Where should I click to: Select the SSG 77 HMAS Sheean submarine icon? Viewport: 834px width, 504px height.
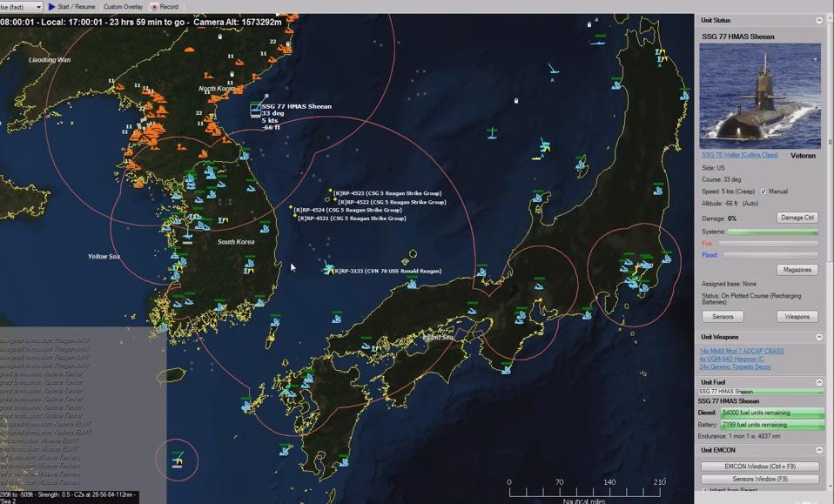(255, 110)
